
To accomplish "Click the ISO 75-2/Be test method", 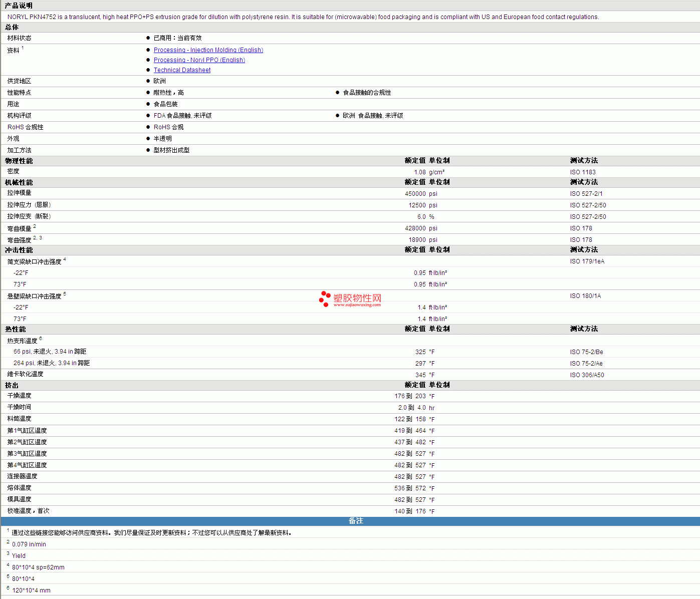I will pos(586,352).
